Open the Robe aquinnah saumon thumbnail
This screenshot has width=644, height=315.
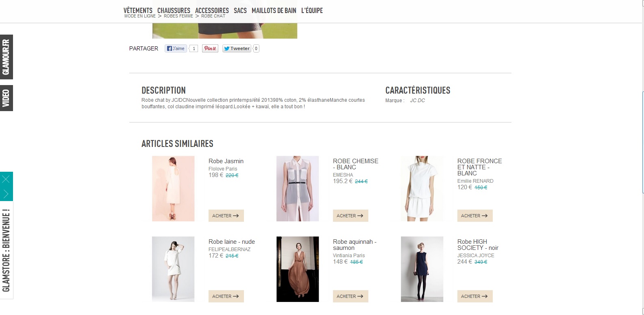(298, 269)
